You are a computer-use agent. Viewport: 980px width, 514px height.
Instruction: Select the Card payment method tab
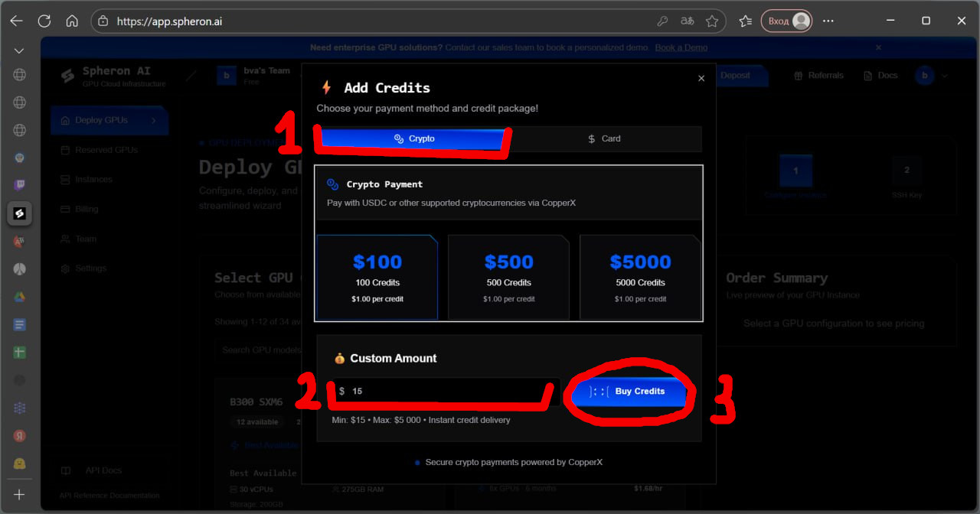click(604, 138)
